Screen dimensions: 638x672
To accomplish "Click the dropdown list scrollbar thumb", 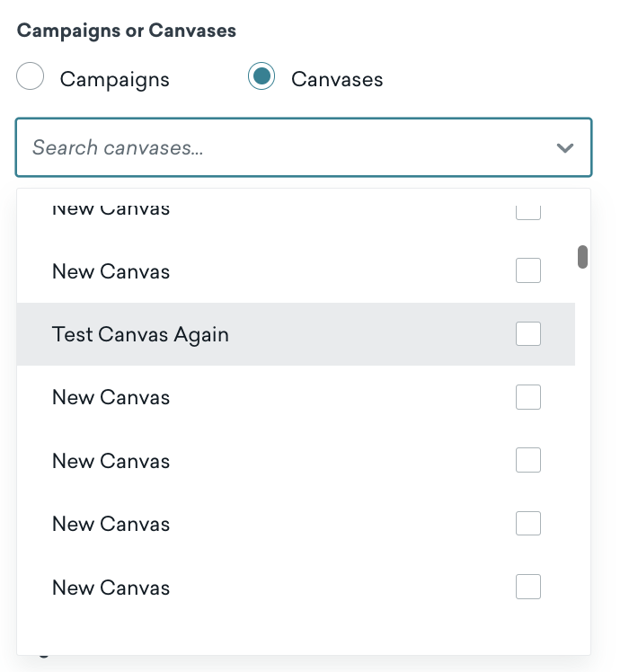I will [x=582, y=257].
